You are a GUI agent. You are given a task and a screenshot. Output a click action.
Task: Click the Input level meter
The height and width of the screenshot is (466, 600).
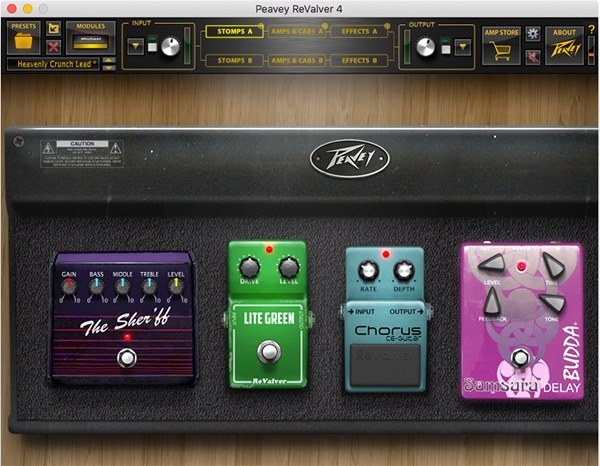pyautogui.click(x=187, y=46)
